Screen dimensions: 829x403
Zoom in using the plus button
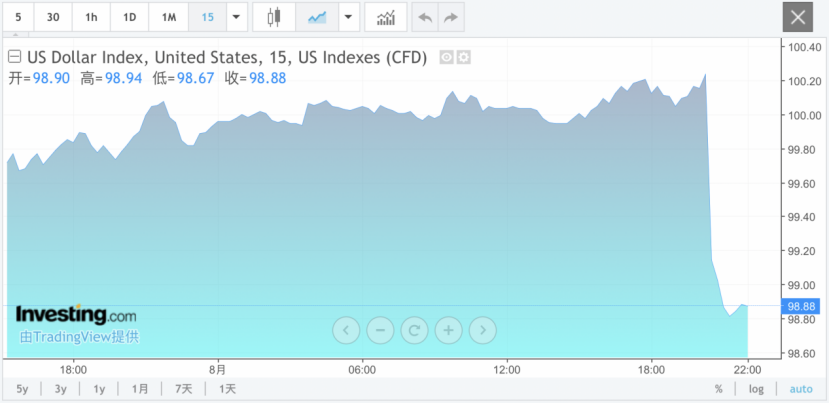coord(449,329)
